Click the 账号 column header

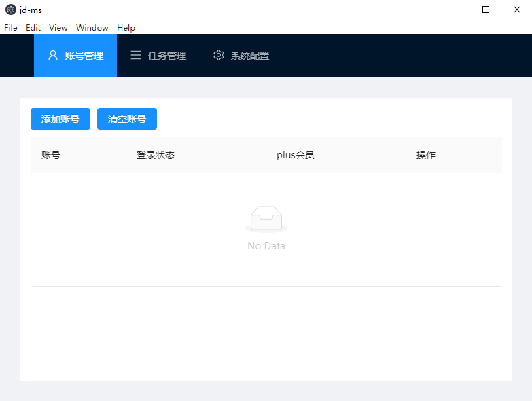[51, 155]
